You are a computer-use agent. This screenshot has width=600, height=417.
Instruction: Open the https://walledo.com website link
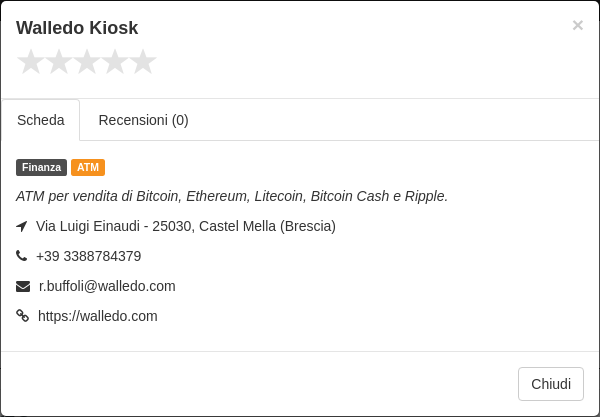(98, 316)
